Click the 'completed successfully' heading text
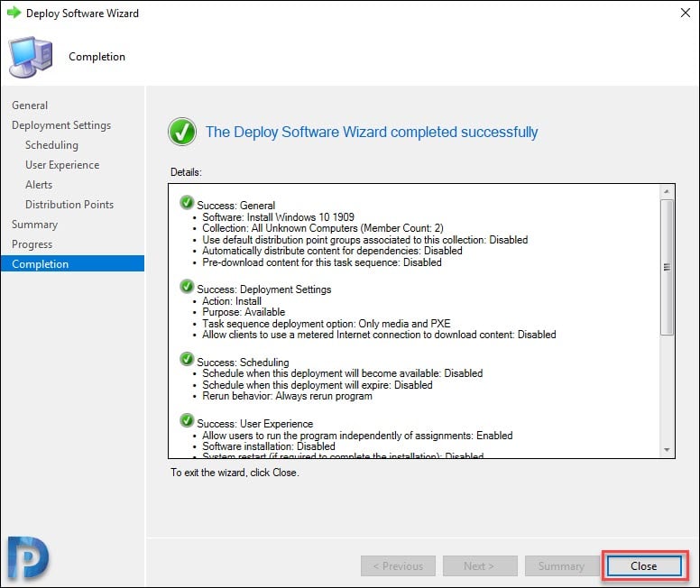Viewport: 700px width, 588px height. click(372, 133)
